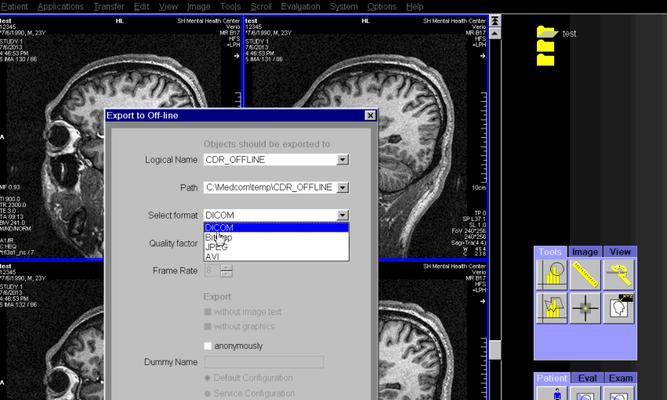Open the Path dropdown arrow
Viewport: 667px width, 400px height.
(342, 187)
